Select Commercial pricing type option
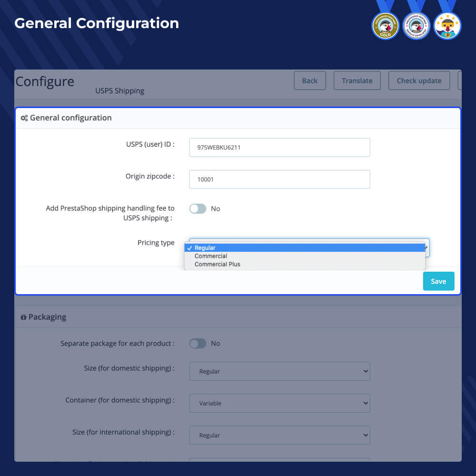Viewport: 476px width, 476px height. coord(305,256)
